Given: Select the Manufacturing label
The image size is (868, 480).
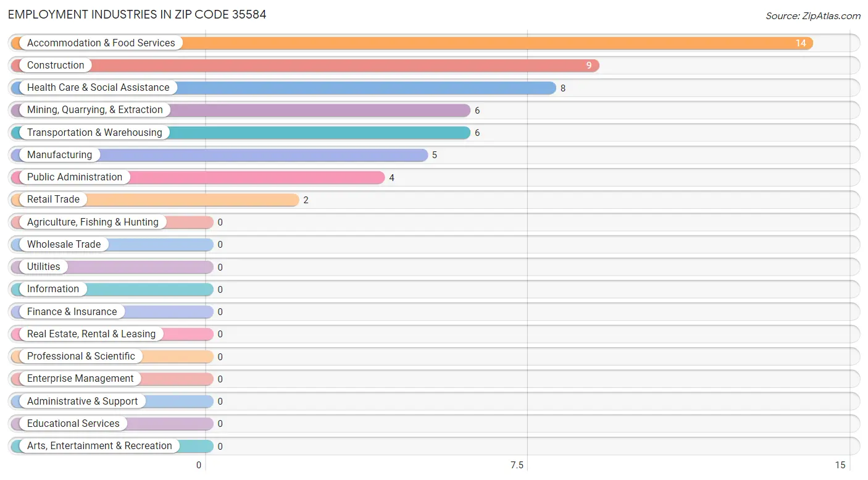Looking at the screenshot, I should point(59,154).
